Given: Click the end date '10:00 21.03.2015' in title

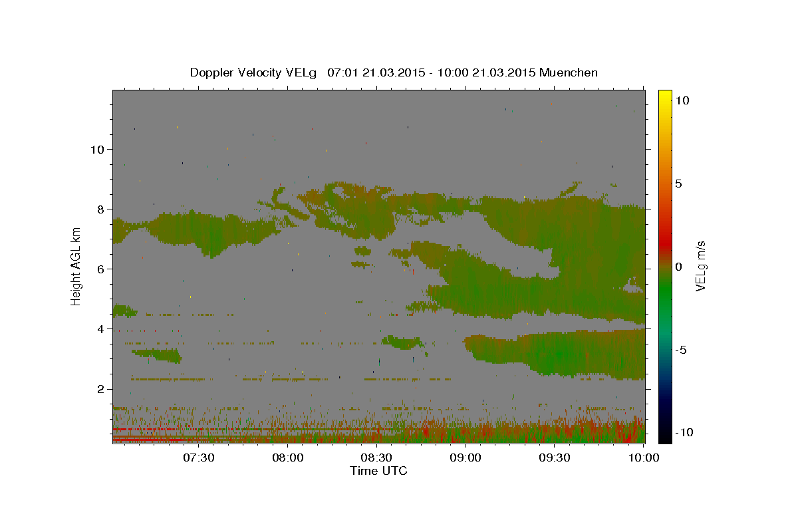Looking at the screenshot, I should pos(486,72).
